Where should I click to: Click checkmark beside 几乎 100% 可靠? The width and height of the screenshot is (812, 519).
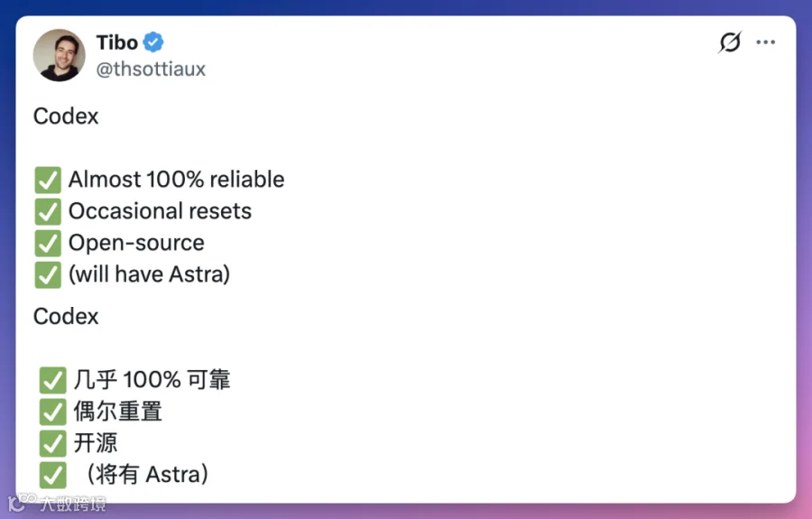53,380
